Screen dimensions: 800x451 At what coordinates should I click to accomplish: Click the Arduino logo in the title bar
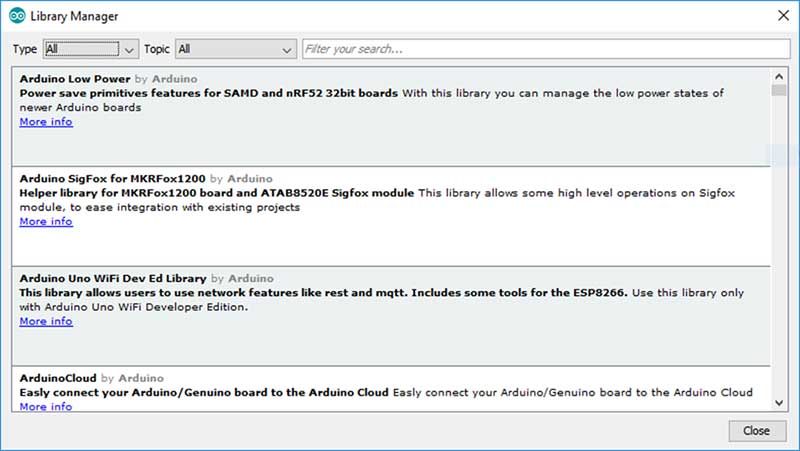point(18,16)
